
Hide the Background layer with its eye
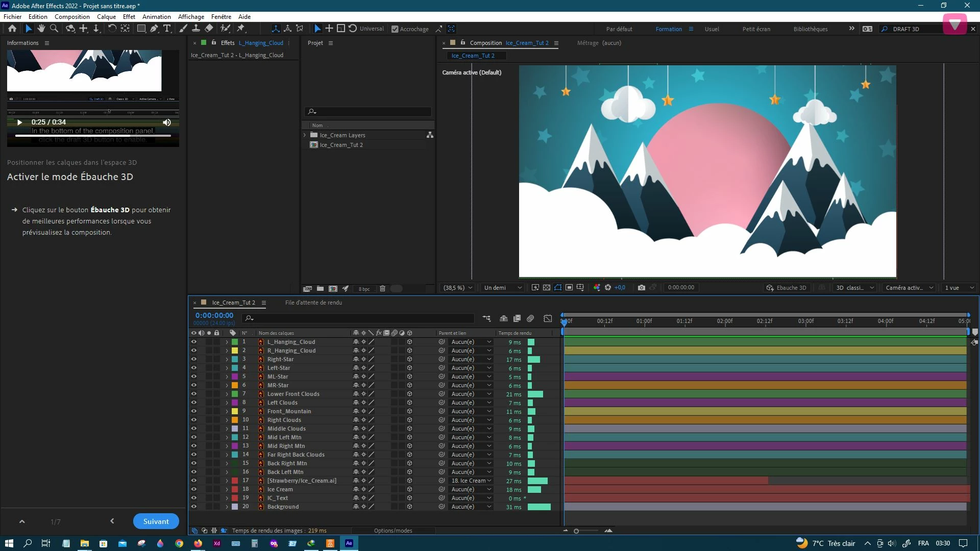coord(194,507)
